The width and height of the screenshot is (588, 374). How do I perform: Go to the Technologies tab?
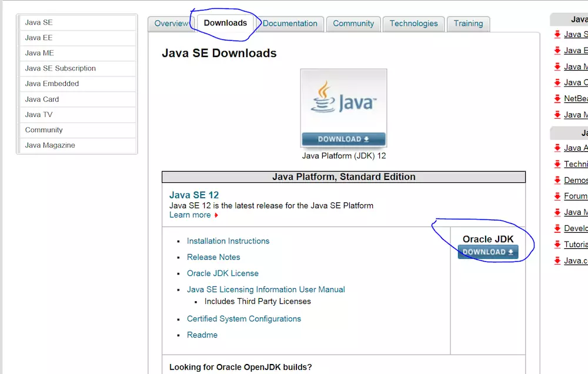(x=413, y=24)
